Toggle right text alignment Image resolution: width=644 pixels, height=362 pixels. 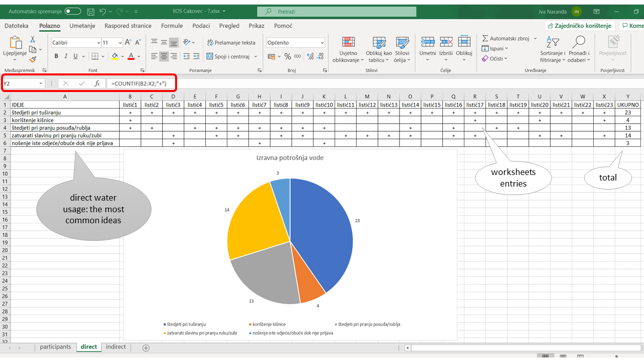coord(174,56)
